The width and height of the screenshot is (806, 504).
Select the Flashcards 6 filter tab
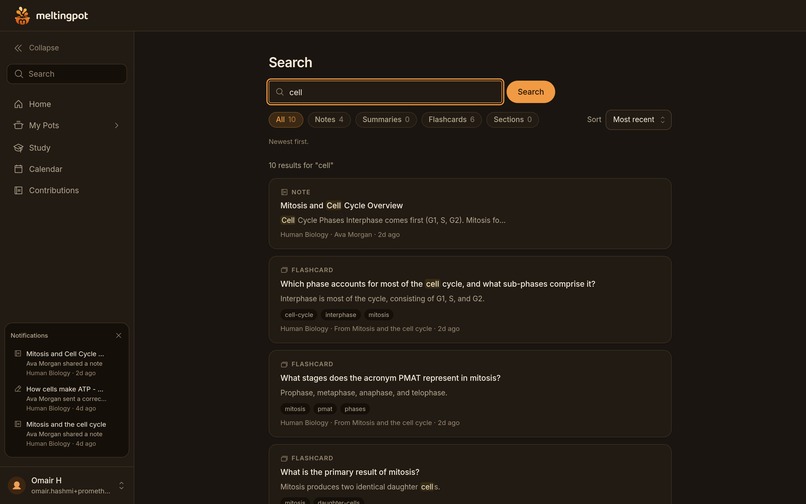[451, 120]
